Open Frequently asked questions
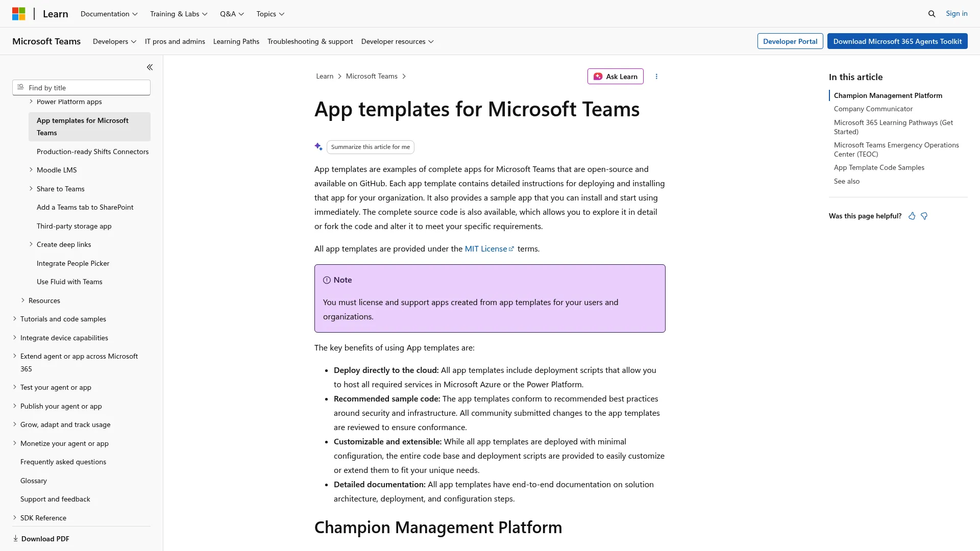 (63, 462)
